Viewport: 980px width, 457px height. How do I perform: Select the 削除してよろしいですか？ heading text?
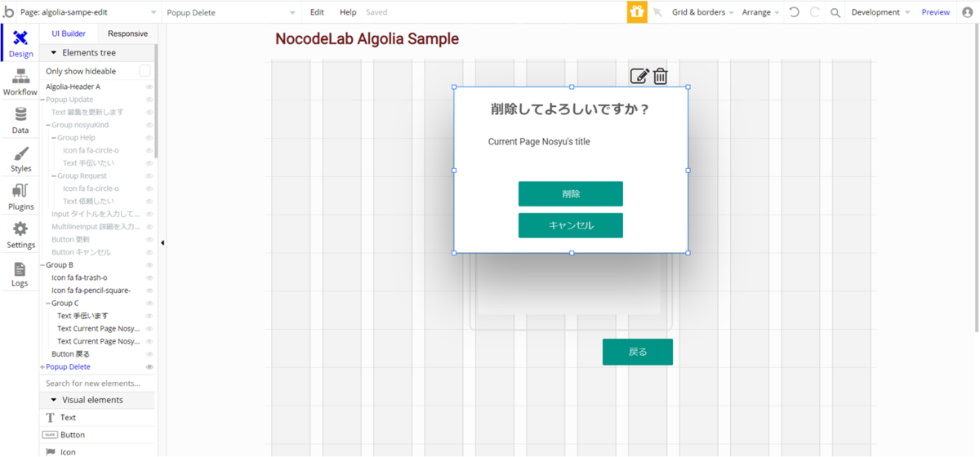click(570, 109)
